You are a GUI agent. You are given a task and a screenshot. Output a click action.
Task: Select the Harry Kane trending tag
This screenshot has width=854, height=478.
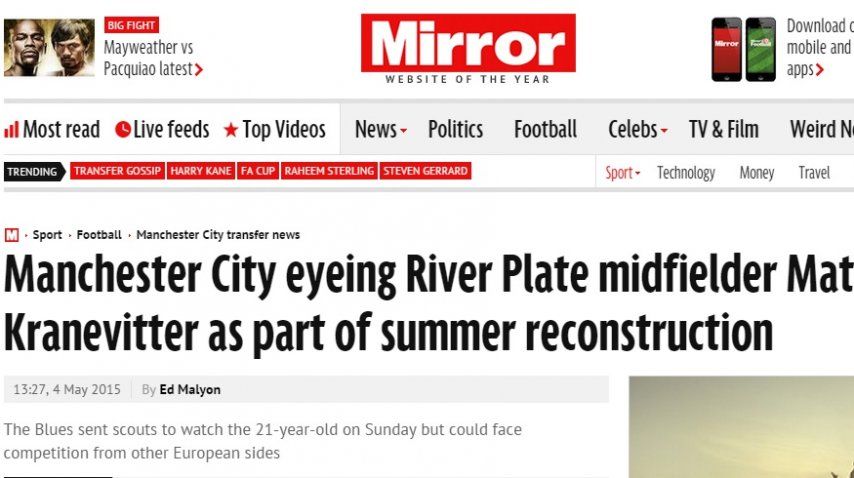point(200,171)
